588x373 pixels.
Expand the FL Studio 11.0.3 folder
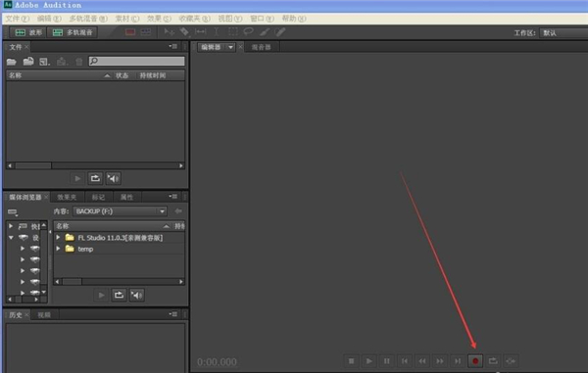[58, 238]
